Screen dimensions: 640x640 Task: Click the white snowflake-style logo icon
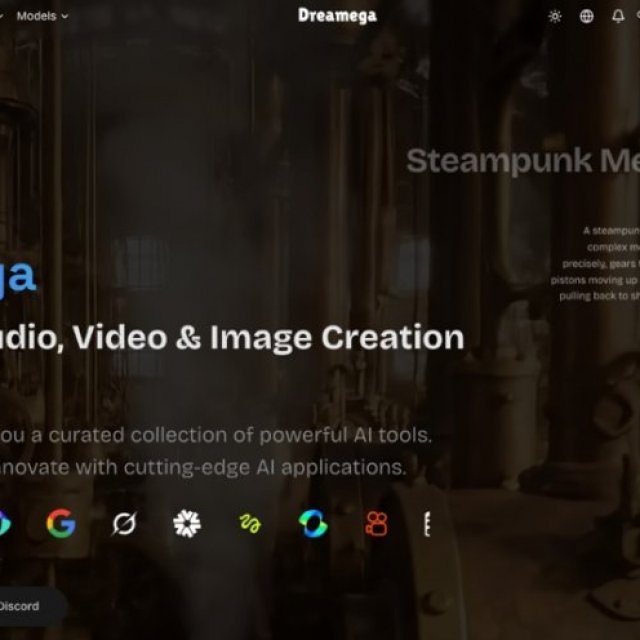187,523
